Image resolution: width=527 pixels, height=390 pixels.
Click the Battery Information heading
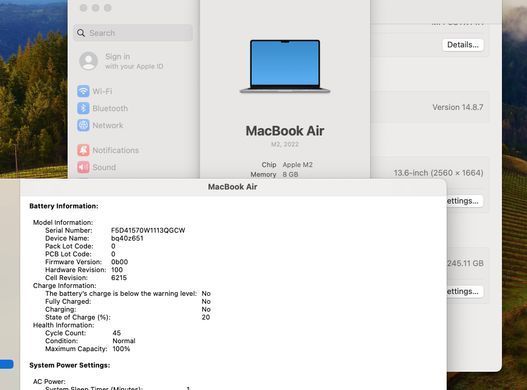click(x=64, y=206)
